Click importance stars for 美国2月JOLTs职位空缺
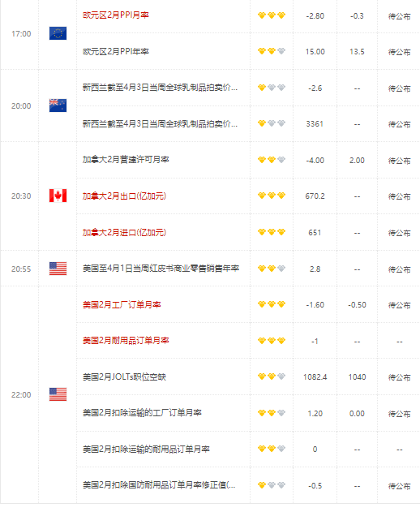 [x=272, y=376]
